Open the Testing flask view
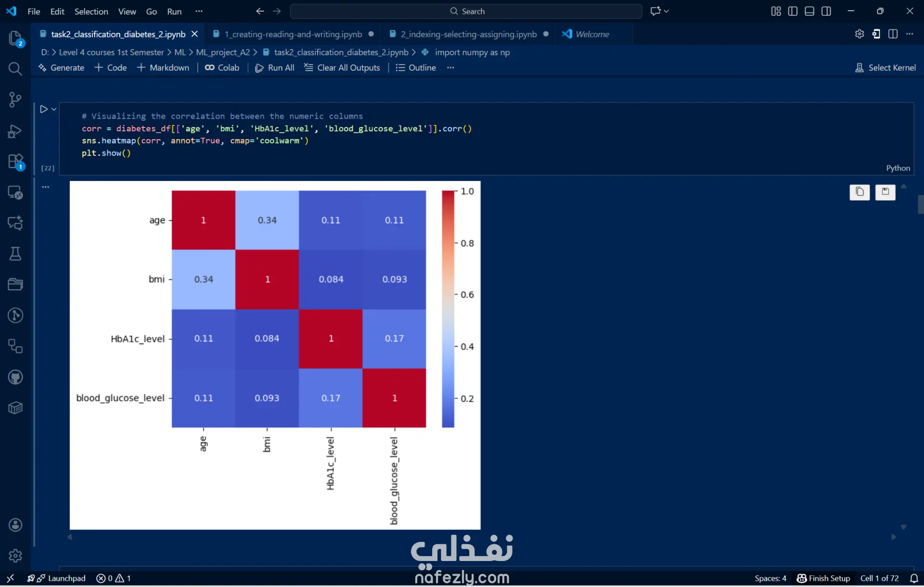Screen dimensions: 924x587 [x=15, y=254]
